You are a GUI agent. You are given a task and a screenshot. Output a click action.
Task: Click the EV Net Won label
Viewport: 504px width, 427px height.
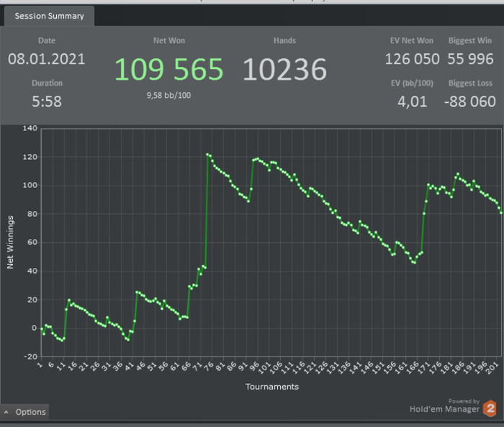click(412, 40)
